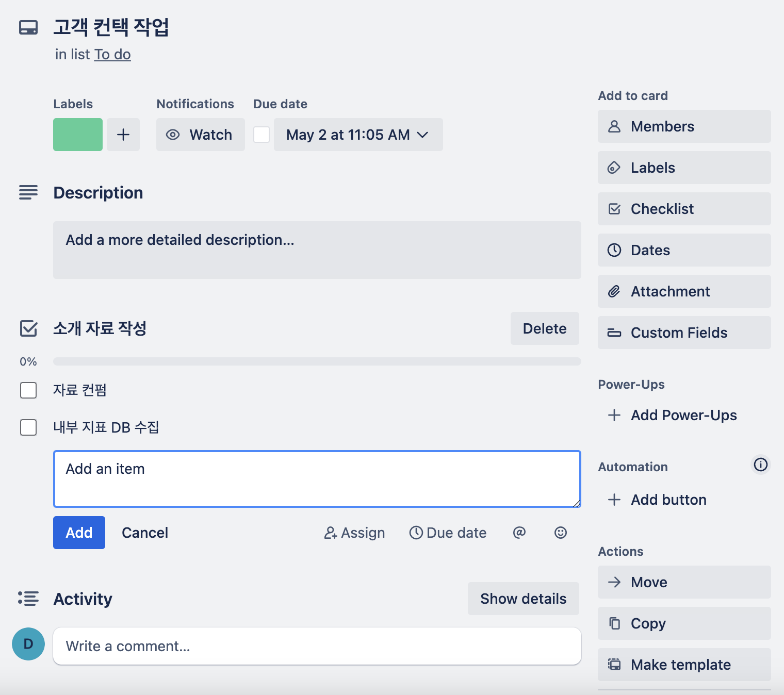Open Attachment from the paperclip option
This screenshot has height=695, width=784.
pos(684,291)
